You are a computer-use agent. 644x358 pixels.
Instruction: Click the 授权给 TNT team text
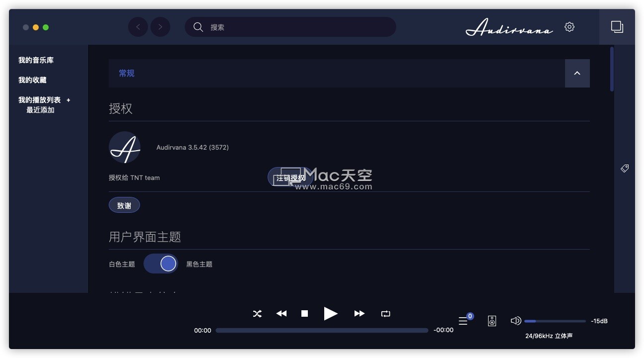pos(134,178)
